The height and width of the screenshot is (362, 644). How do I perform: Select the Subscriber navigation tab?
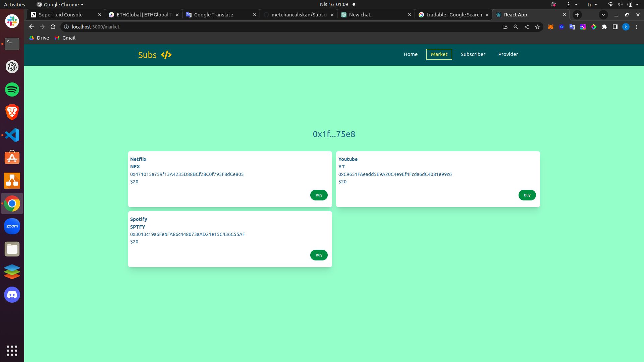pos(472,54)
